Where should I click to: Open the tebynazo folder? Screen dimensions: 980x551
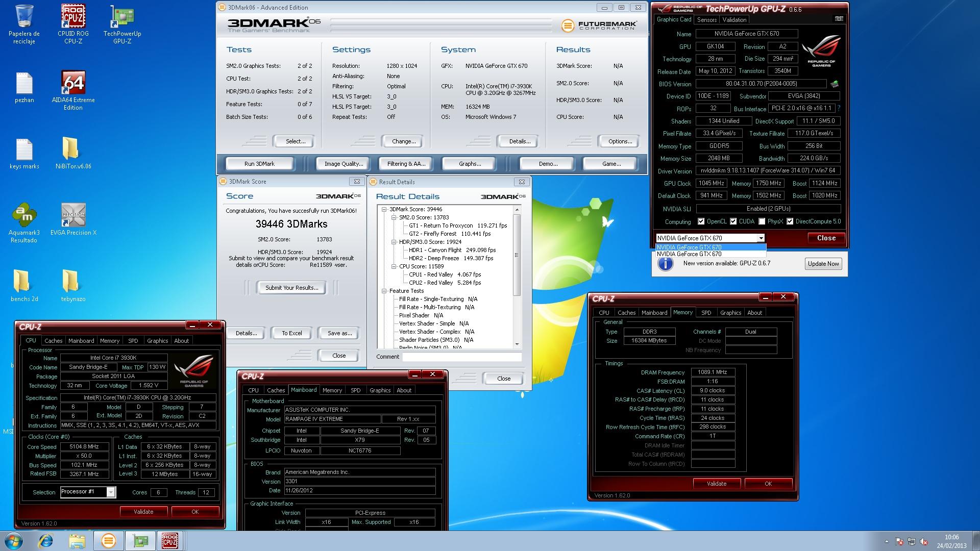click(x=73, y=286)
